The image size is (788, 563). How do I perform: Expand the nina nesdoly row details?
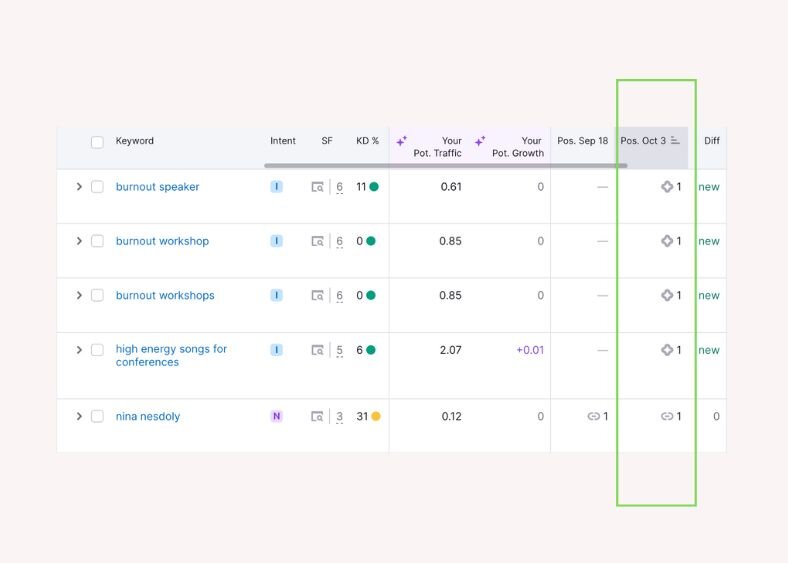point(79,417)
